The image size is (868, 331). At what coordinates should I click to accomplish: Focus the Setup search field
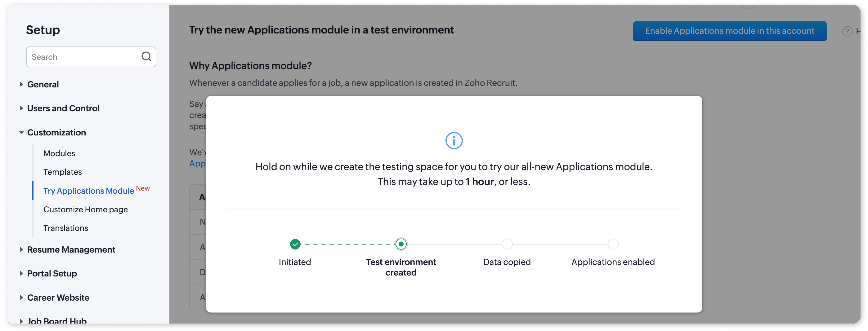(84, 57)
